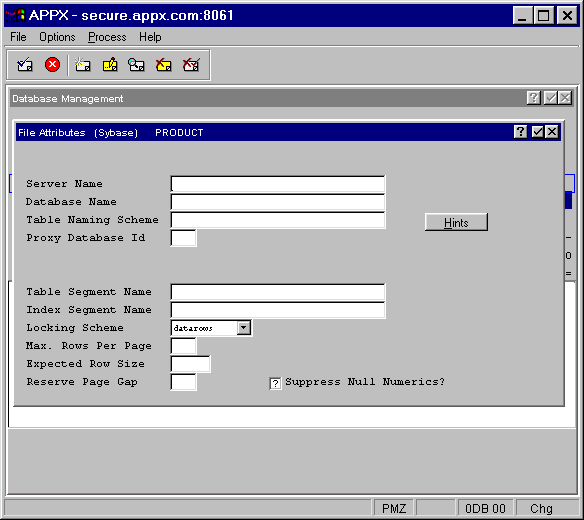Open the Options menu

pyautogui.click(x=57, y=37)
